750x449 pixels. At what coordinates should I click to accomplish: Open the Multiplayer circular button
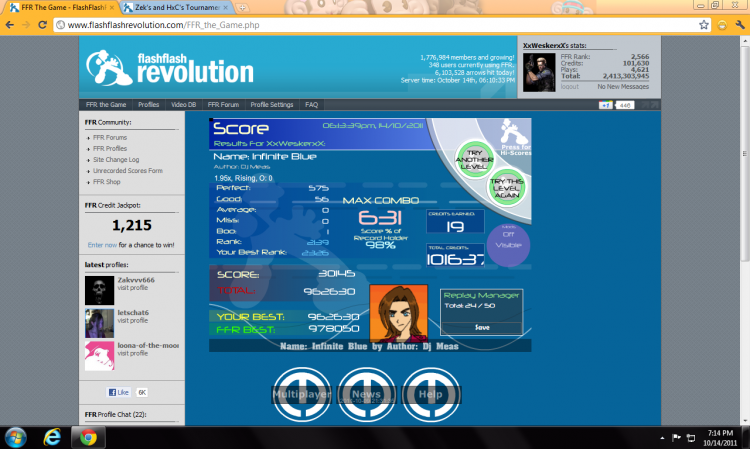click(x=302, y=394)
